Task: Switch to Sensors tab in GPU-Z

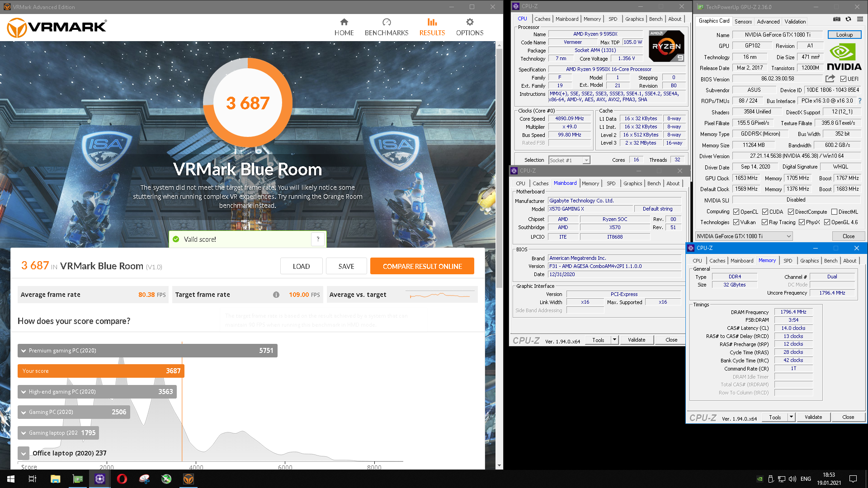Action: pos(743,21)
